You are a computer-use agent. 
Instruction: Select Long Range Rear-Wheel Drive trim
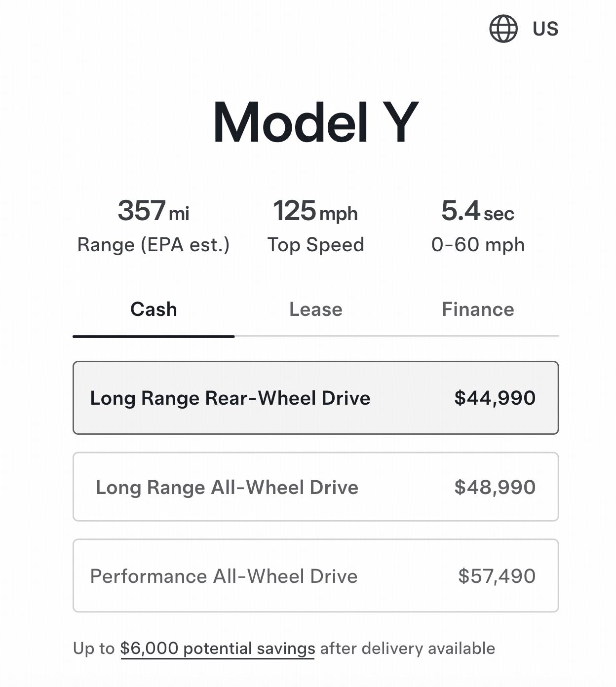230,398
